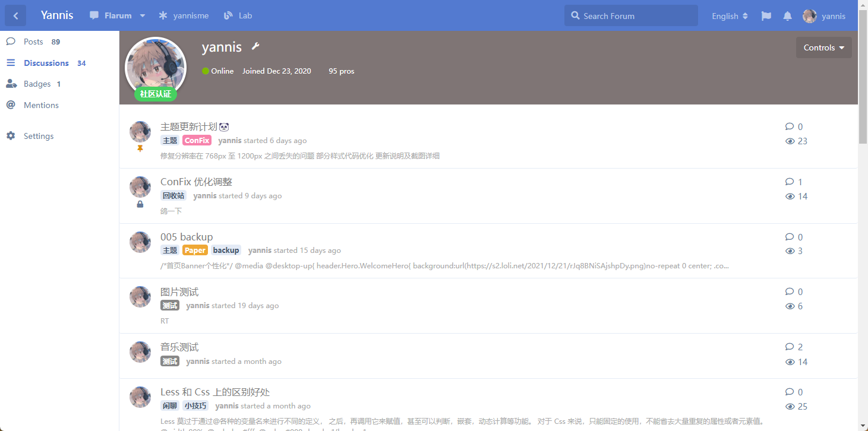Click the orange Paper tag

point(195,251)
